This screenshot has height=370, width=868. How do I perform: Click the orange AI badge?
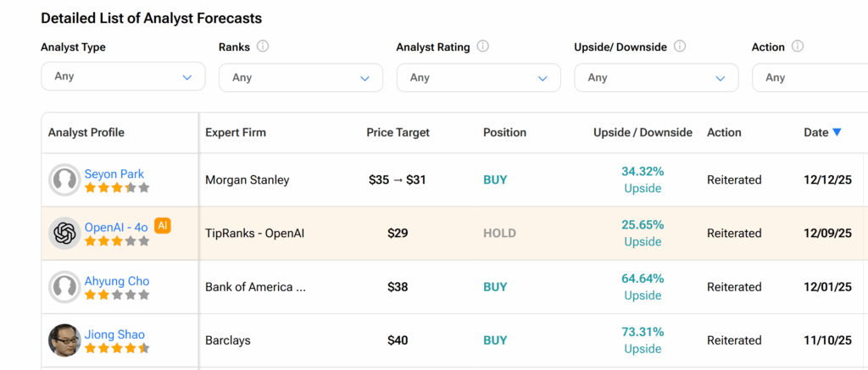pos(163,225)
